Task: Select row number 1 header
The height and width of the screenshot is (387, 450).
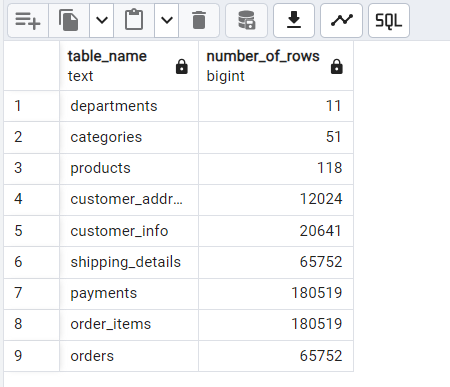Action: (32, 106)
